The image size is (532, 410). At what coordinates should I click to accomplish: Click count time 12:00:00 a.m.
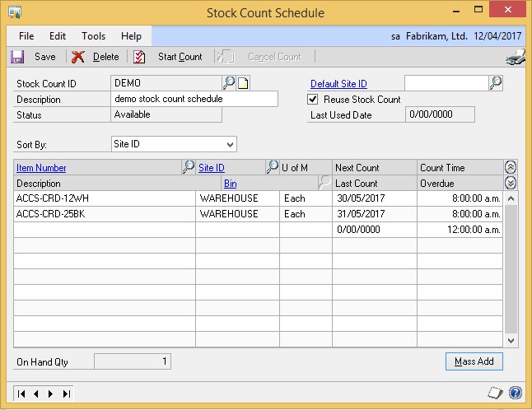[x=460, y=230]
